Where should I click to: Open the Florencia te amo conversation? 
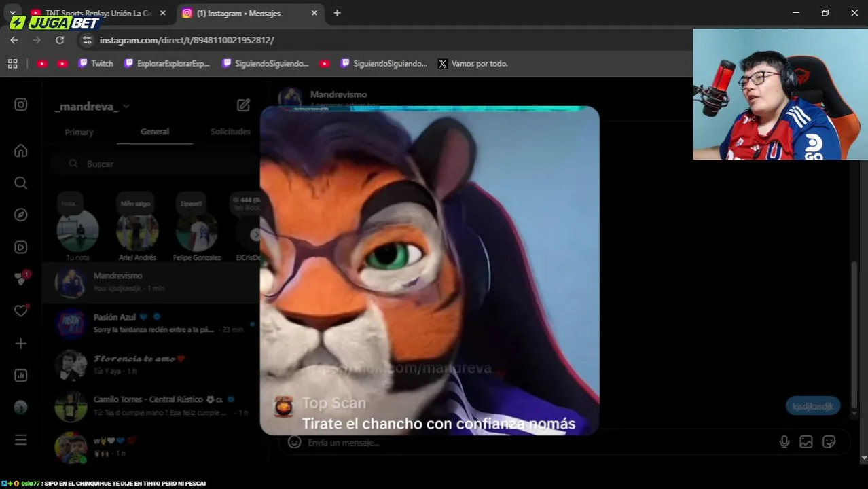[x=151, y=365]
